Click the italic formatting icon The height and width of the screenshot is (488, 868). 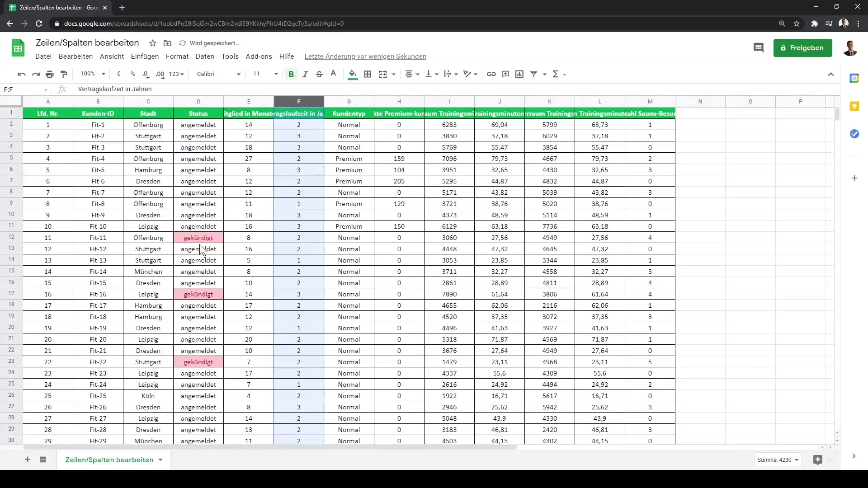[305, 74]
